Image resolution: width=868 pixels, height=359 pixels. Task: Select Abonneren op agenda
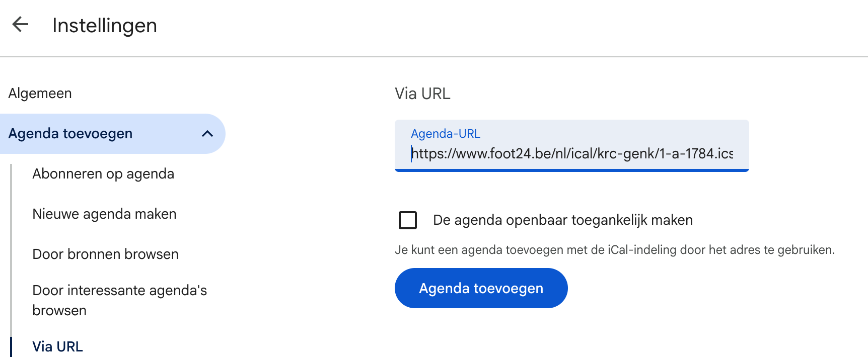coord(103,174)
